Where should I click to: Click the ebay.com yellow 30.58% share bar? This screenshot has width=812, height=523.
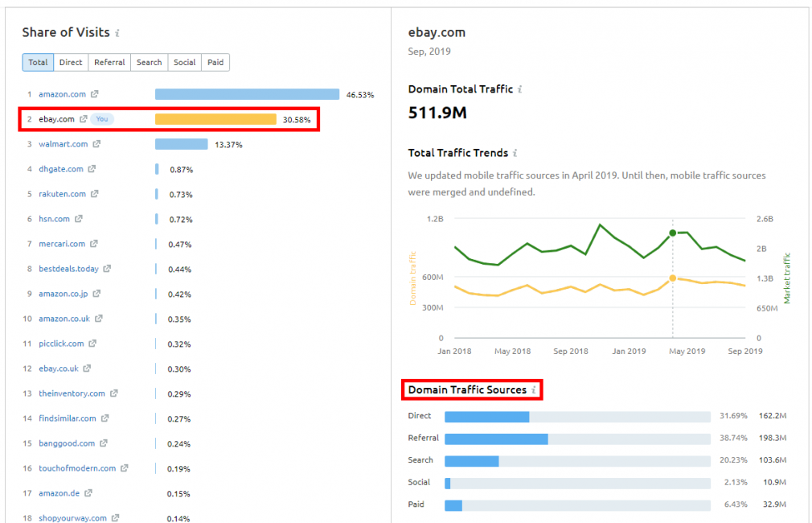click(x=215, y=119)
